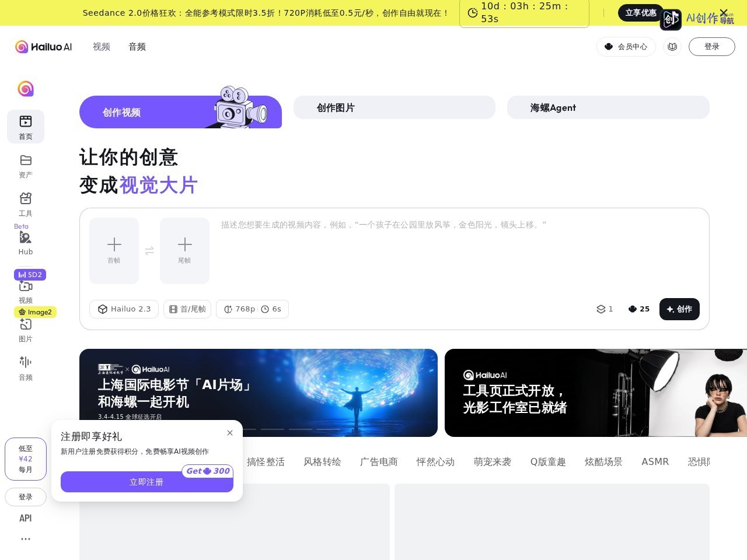Click the Seedance 2.0 promotion text
This screenshot has width=747, height=560.
[x=266, y=12]
